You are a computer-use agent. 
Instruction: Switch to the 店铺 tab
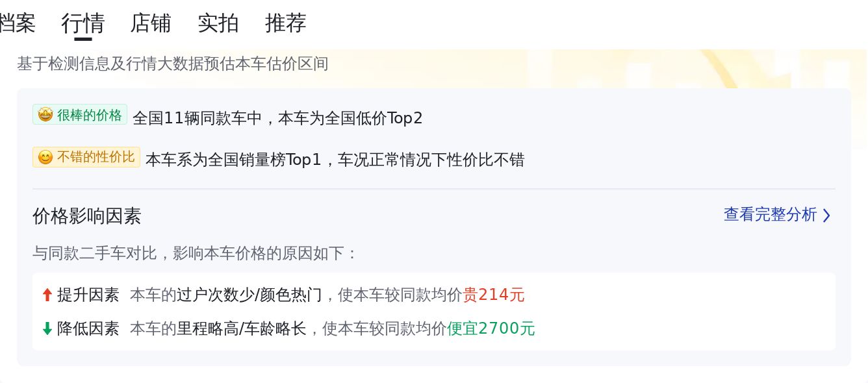point(151,23)
